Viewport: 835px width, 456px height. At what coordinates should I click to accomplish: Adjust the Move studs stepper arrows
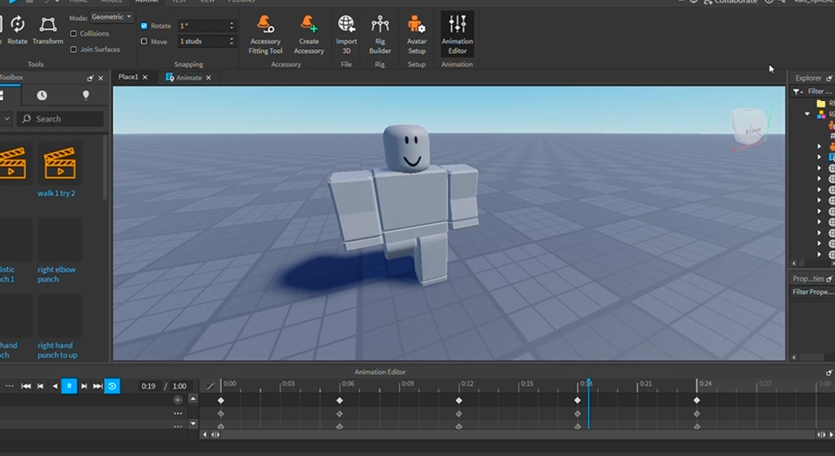[x=232, y=41]
